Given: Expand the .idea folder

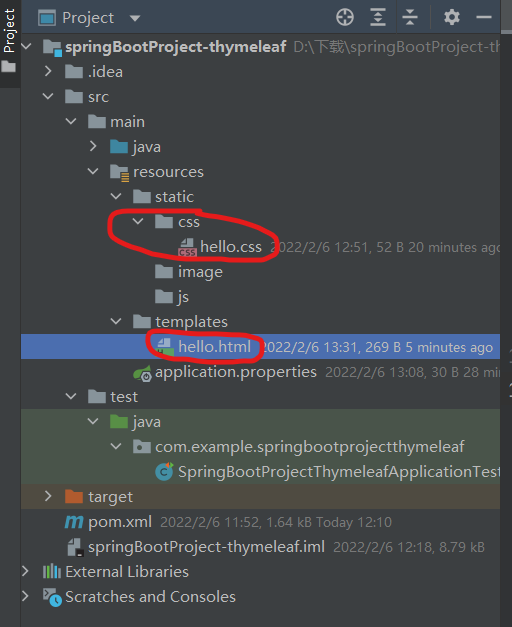Looking at the screenshot, I should 48,72.
